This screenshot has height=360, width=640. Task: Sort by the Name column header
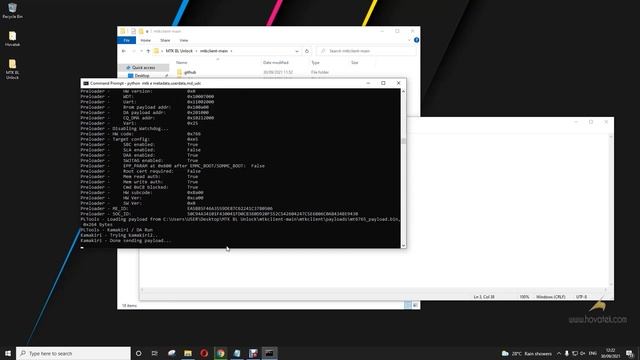182,62
